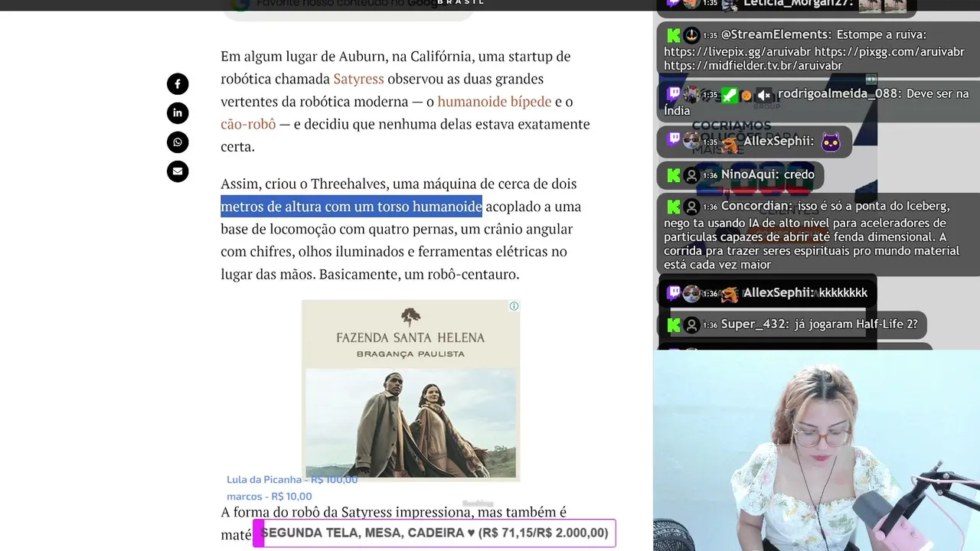Open the 'humanoide bípede' link
This screenshot has height=551, width=980.
coord(495,102)
